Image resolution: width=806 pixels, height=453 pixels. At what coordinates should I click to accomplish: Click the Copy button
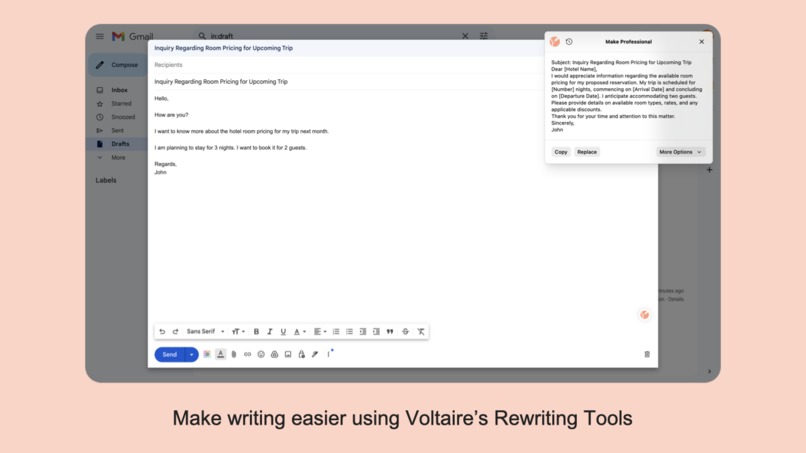point(561,152)
